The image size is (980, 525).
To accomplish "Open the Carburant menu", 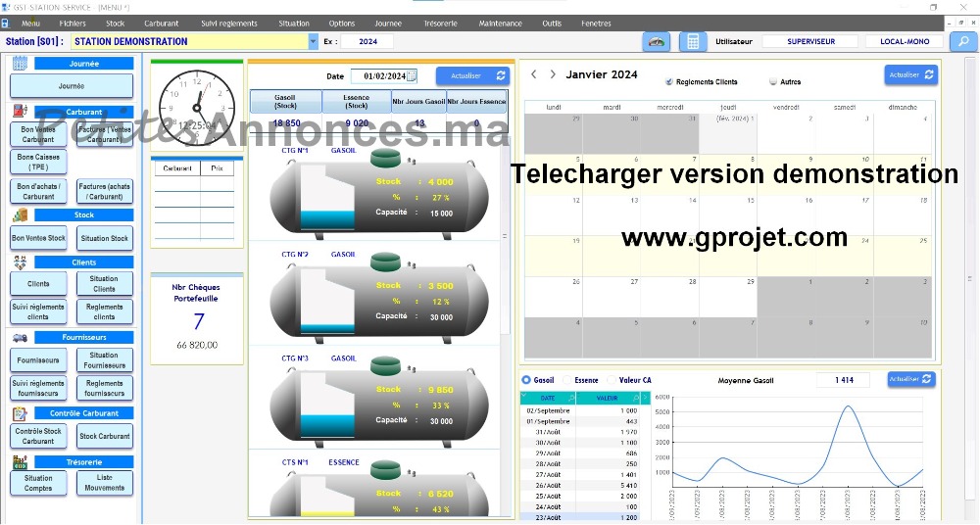I will [x=162, y=24].
